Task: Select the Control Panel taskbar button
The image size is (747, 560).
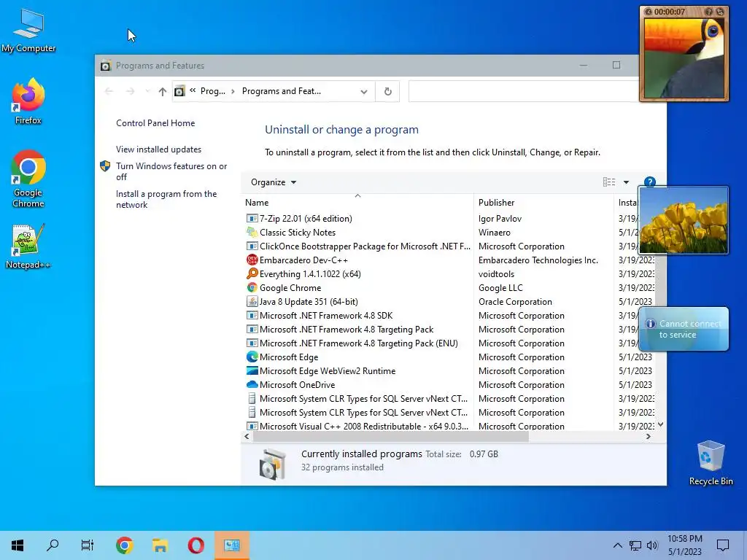Action: pyautogui.click(x=231, y=545)
